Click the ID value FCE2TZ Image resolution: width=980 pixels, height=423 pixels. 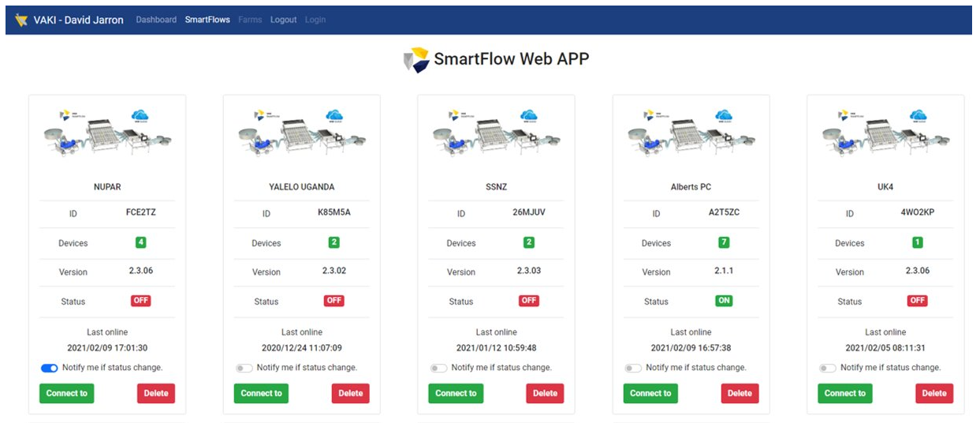pos(140,212)
